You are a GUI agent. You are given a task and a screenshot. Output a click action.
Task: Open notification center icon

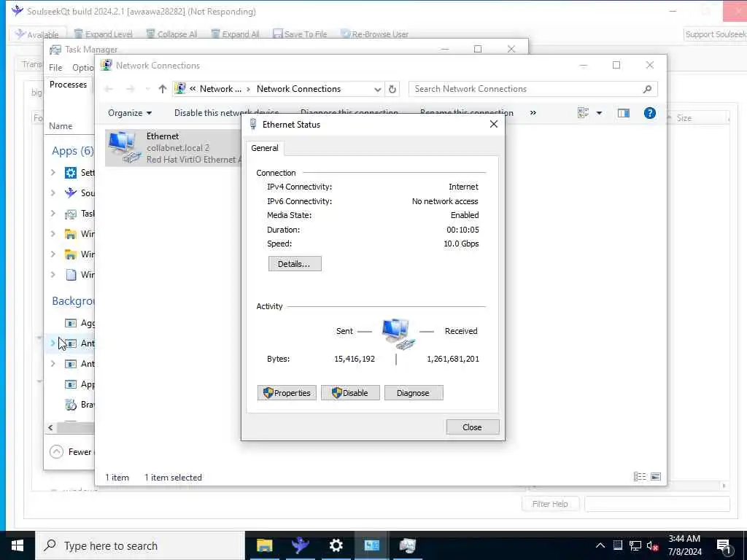pyautogui.click(x=724, y=546)
